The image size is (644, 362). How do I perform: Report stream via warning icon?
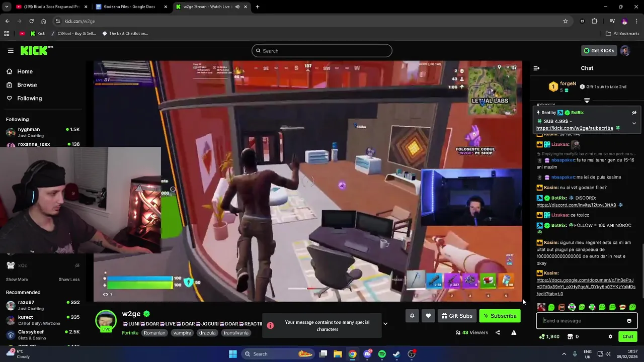(514, 332)
